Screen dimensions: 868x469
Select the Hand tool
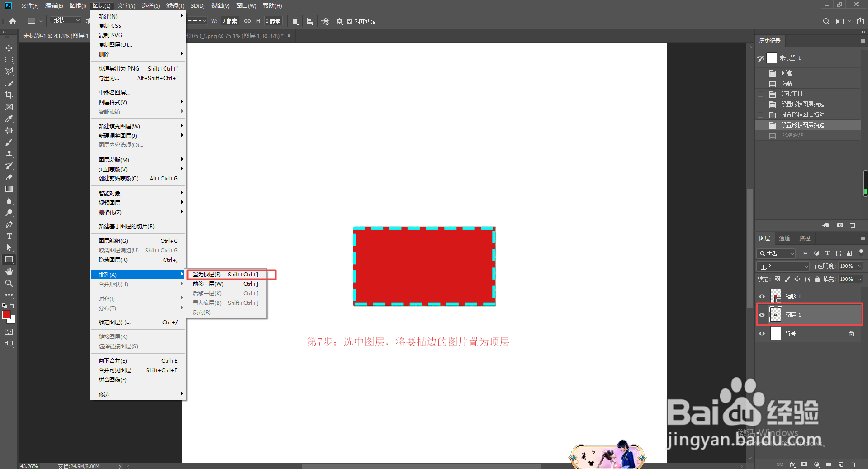pos(9,271)
